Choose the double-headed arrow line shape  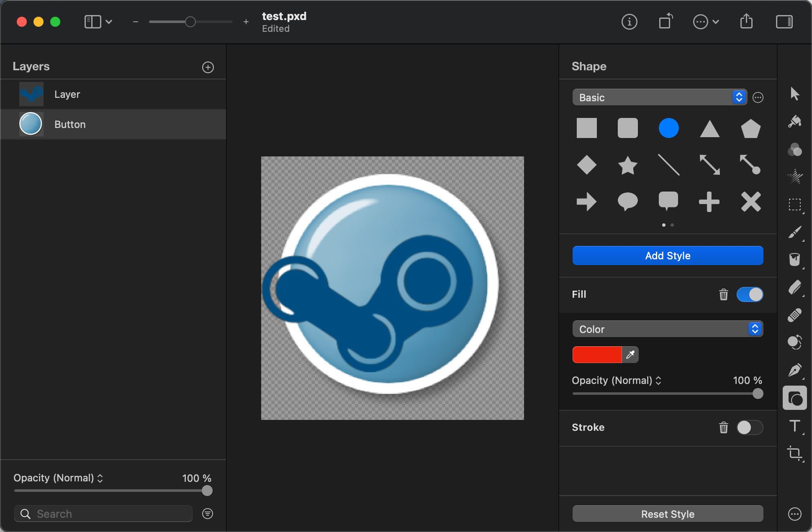(x=709, y=165)
